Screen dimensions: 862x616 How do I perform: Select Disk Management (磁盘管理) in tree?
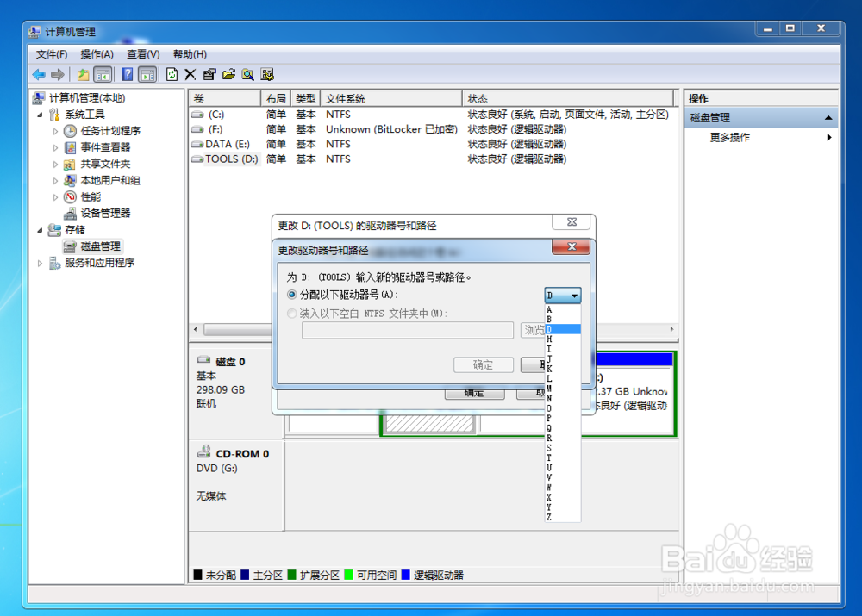(x=101, y=246)
